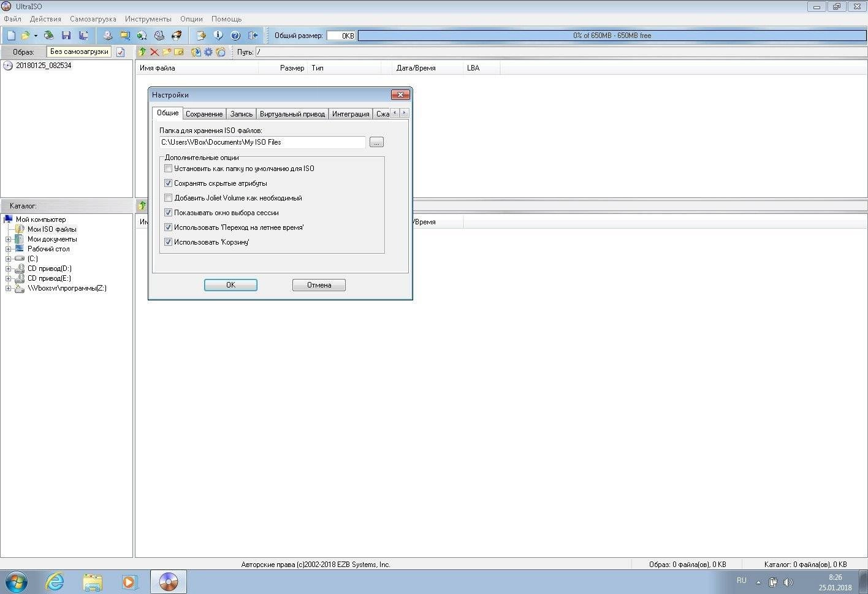The height and width of the screenshot is (594, 868).
Task: Select the 20180125_082534 disc image node
Action: pyautogui.click(x=44, y=66)
